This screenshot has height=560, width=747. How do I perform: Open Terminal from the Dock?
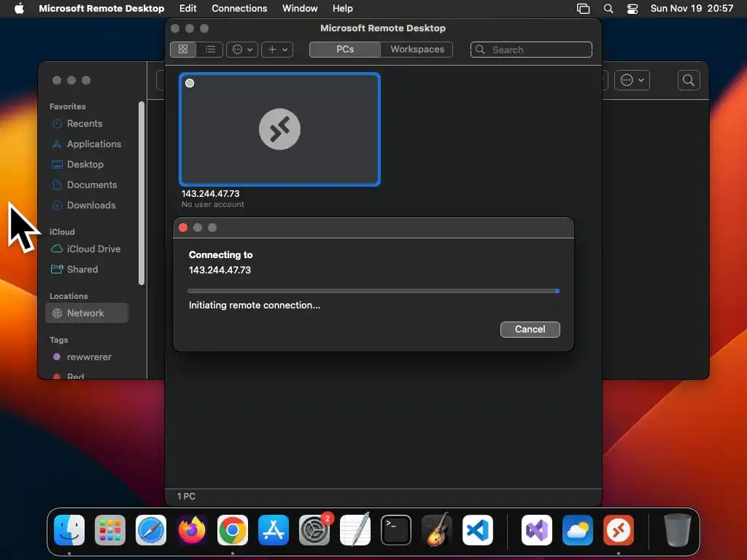(396, 530)
